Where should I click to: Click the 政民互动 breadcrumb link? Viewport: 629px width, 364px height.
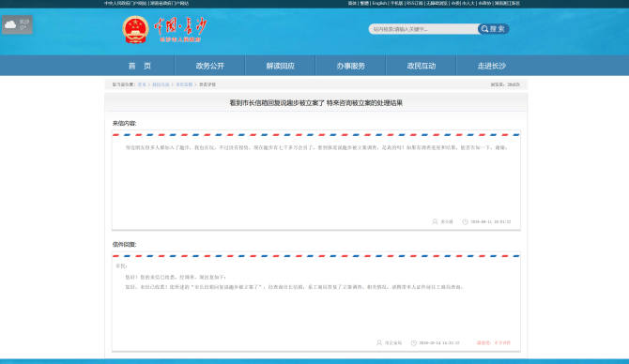pos(161,84)
